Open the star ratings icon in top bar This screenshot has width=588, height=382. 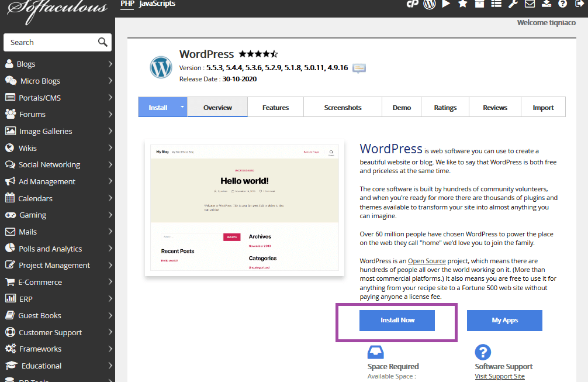463,4
